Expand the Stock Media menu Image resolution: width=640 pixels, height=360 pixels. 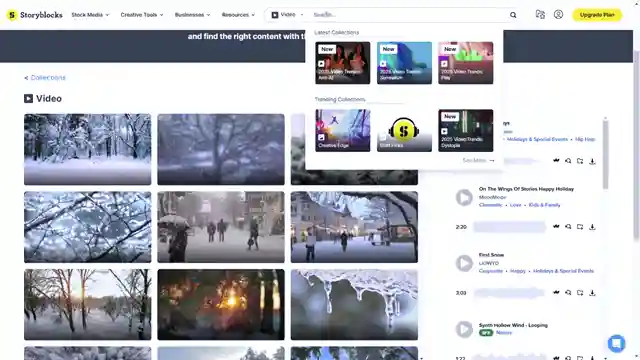tap(90, 15)
